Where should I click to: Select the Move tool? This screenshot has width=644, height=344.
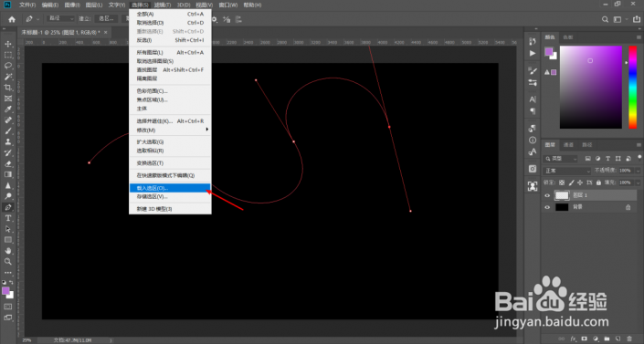click(8, 44)
